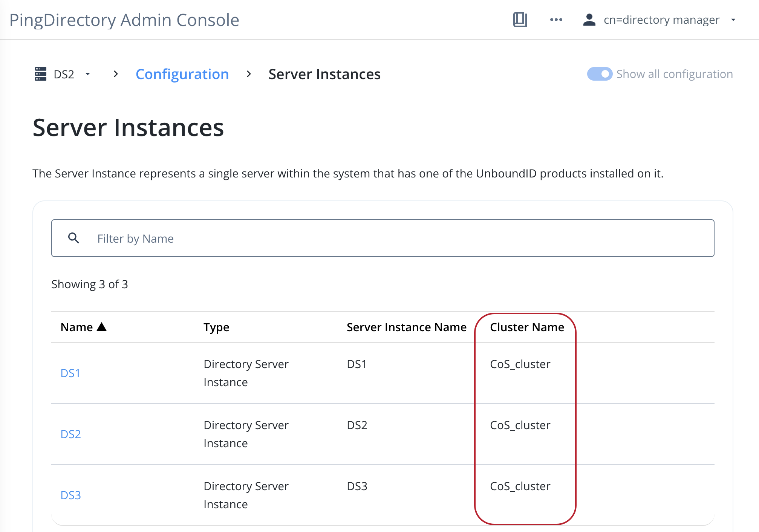
Task: Click DS3 in Server Instance Name column
Action: pyautogui.click(x=357, y=486)
